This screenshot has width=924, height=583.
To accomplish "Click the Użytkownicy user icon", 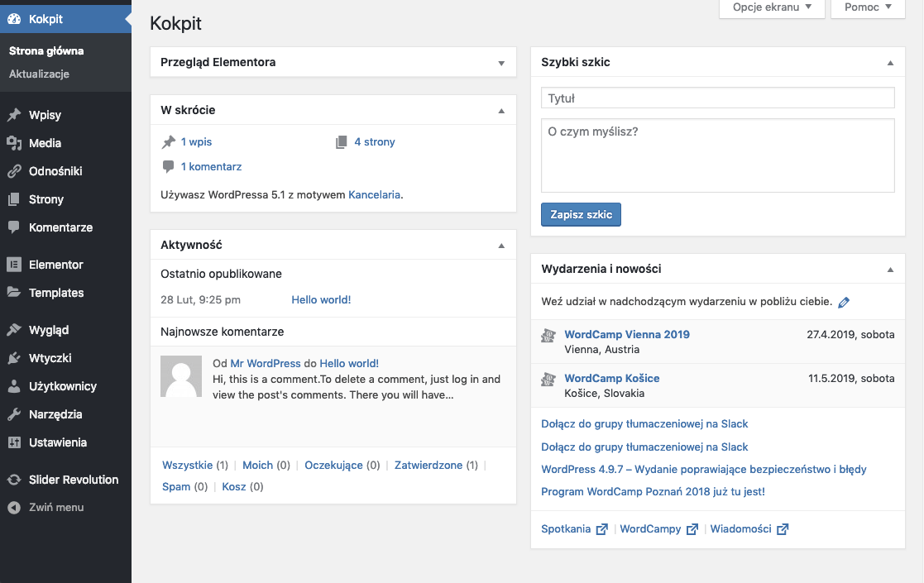I will [x=14, y=386].
